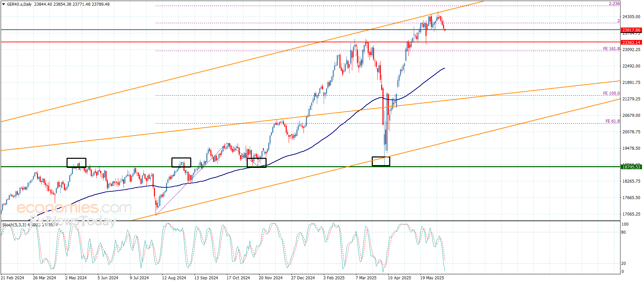The width and height of the screenshot is (644, 282).
Task: Open the chart menu triangle beside GER40.s
Action: pyautogui.click(x=3, y=4)
